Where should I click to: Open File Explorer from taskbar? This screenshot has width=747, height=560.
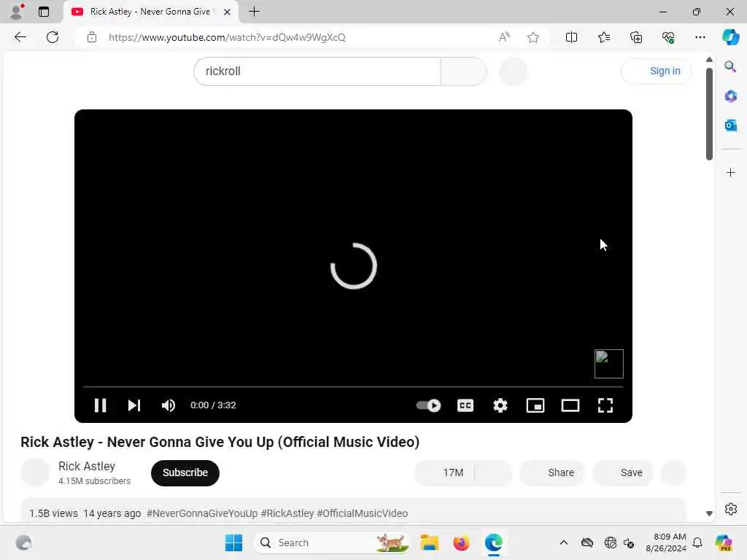429,542
